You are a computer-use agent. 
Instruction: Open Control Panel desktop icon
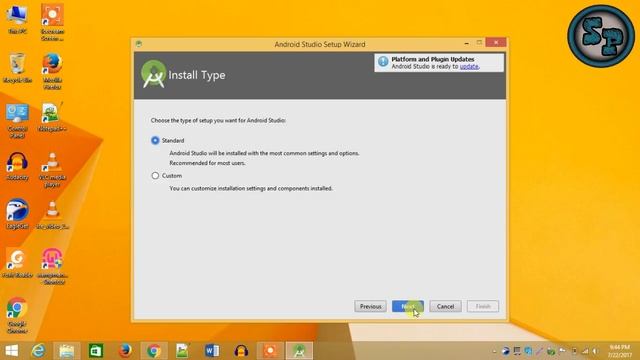coord(17,120)
